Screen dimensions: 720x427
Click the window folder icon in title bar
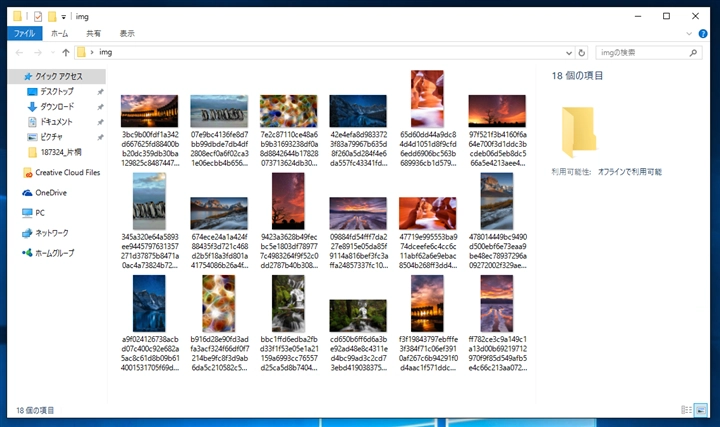[x=17, y=17]
